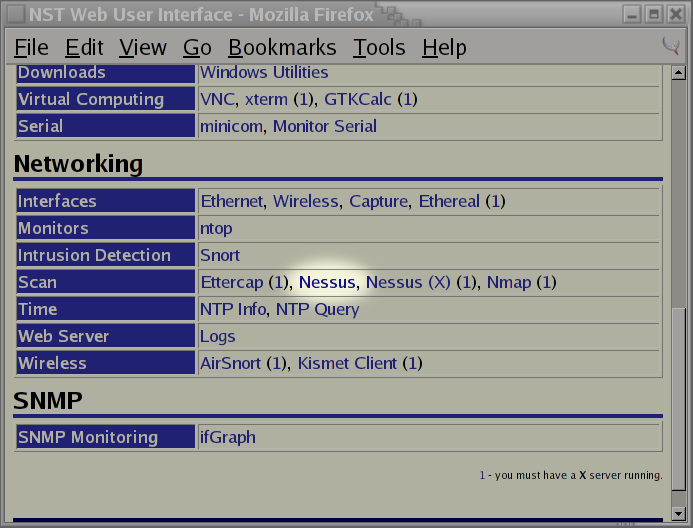Open the Go menu

[x=197, y=47]
